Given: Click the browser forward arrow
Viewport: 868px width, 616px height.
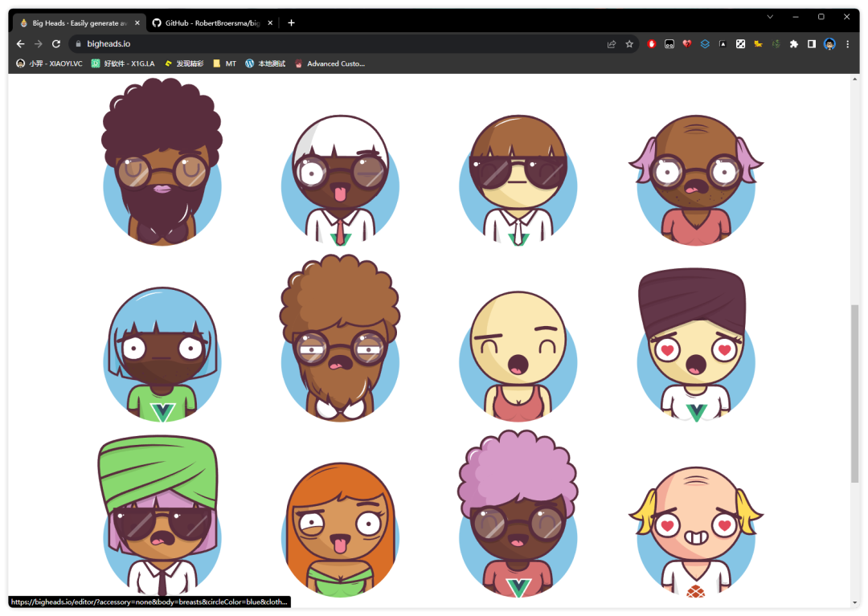Looking at the screenshot, I should pyautogui.click(x=39, y=43).
